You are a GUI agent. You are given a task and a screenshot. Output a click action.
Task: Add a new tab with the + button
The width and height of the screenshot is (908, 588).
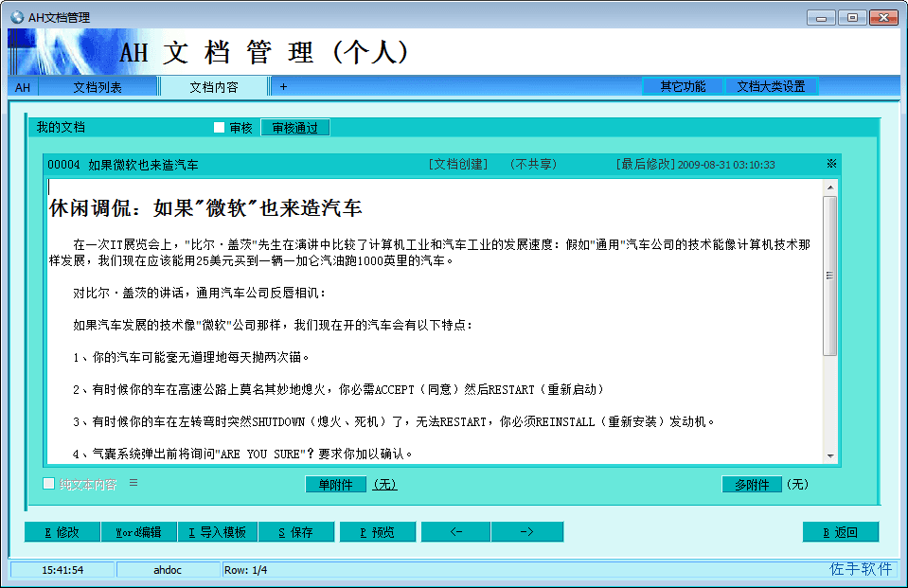(x=283, y=87)
